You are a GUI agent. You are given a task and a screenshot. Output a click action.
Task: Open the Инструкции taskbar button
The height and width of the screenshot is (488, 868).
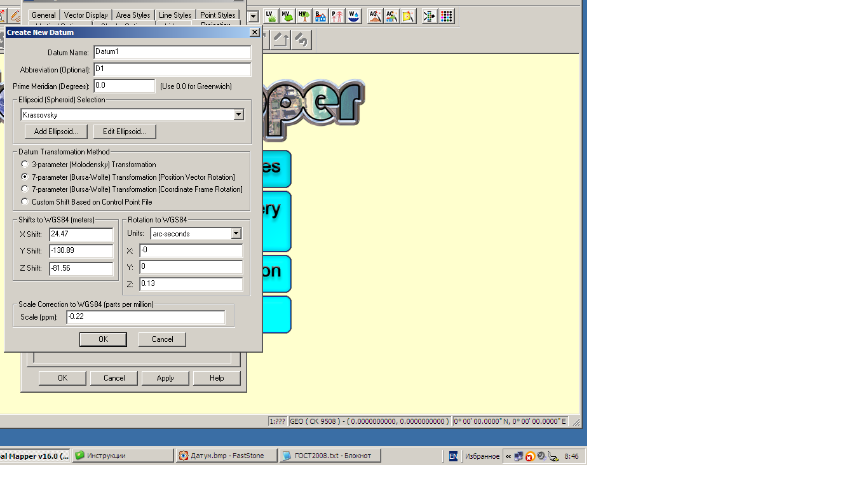point(123,456)
